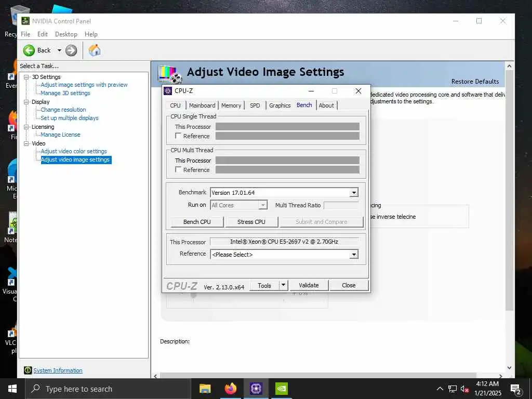Image resolution: width=532 pixels, height=399 pixels.
Task: Open the Windows Start menu
Action: click(x=12, y=389)
